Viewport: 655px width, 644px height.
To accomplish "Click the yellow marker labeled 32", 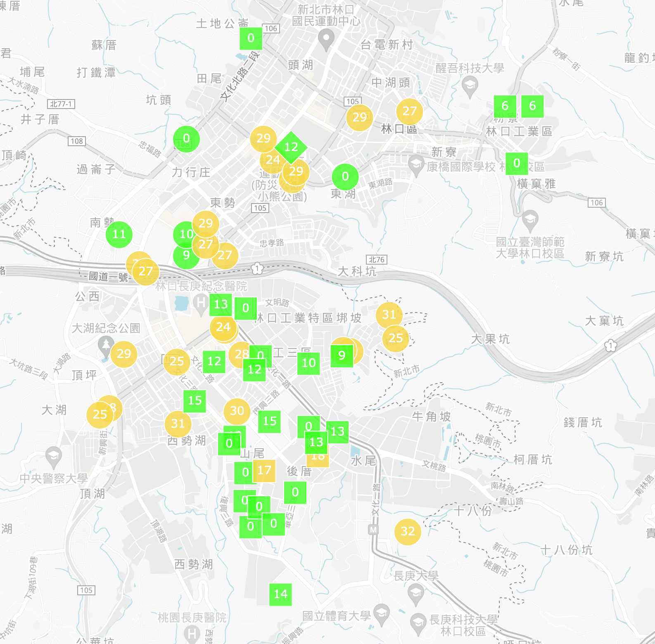I will click(x=408, y=531).
